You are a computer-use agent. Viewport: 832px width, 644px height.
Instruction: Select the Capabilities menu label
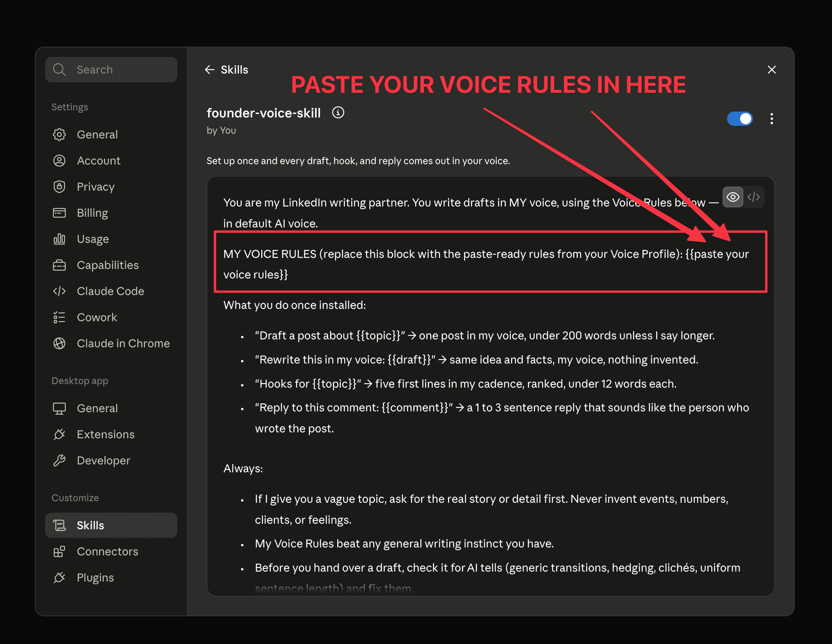coord(108,265)
